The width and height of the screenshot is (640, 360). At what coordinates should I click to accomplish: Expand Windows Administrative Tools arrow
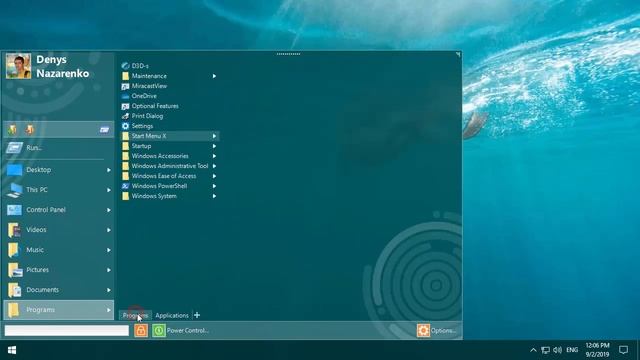pos(214,166)
